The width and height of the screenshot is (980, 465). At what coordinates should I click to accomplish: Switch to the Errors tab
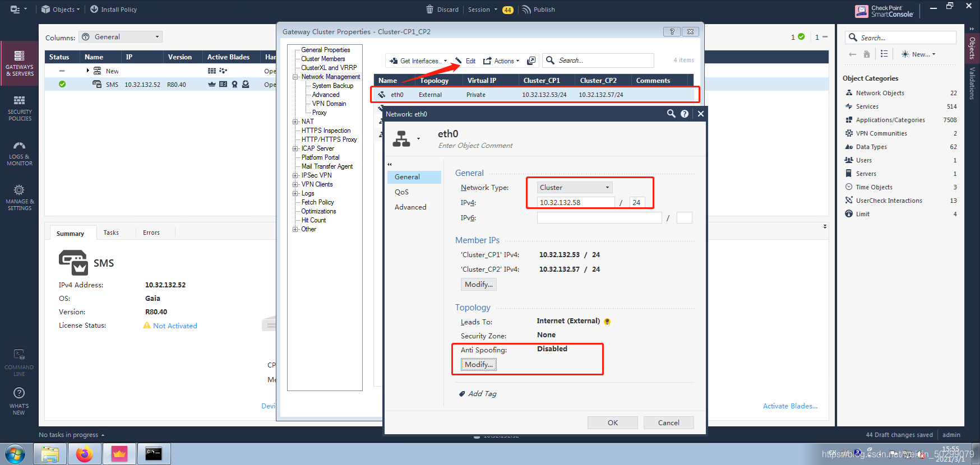[151, 232]
